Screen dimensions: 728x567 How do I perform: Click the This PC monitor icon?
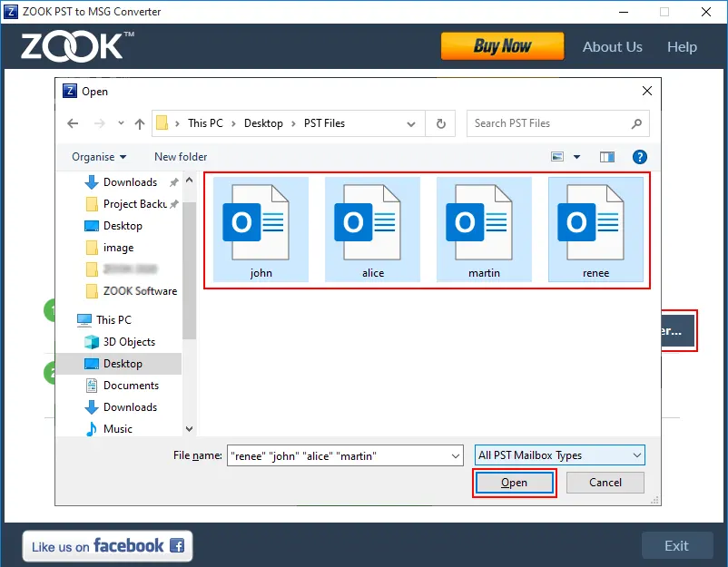(84, 319)
